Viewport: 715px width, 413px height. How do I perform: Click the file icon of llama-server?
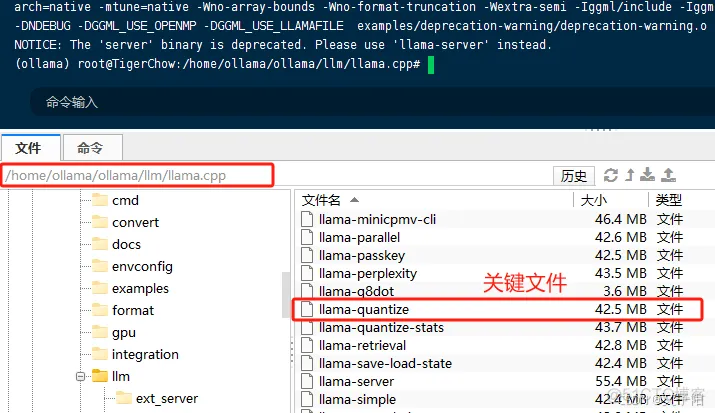pos(307,382)
